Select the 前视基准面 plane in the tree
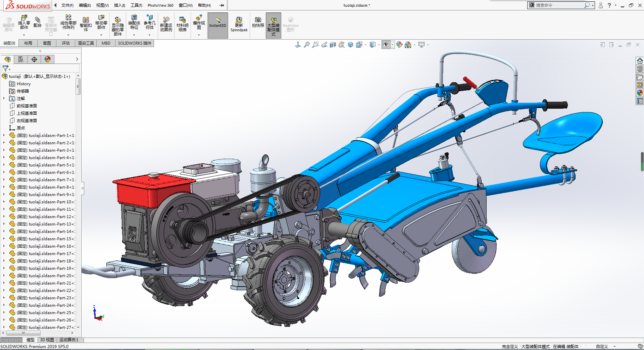This screenshot has height=350, width=644. pyautogui.click(x=27, y=106)
